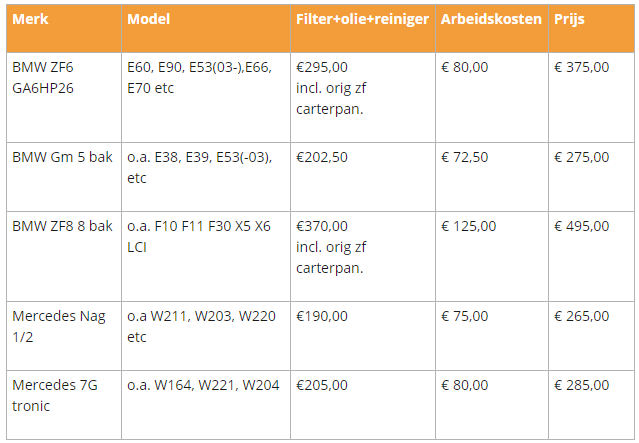Click the Prijs column header
The image size is (639, 443).
coord(569,20)
